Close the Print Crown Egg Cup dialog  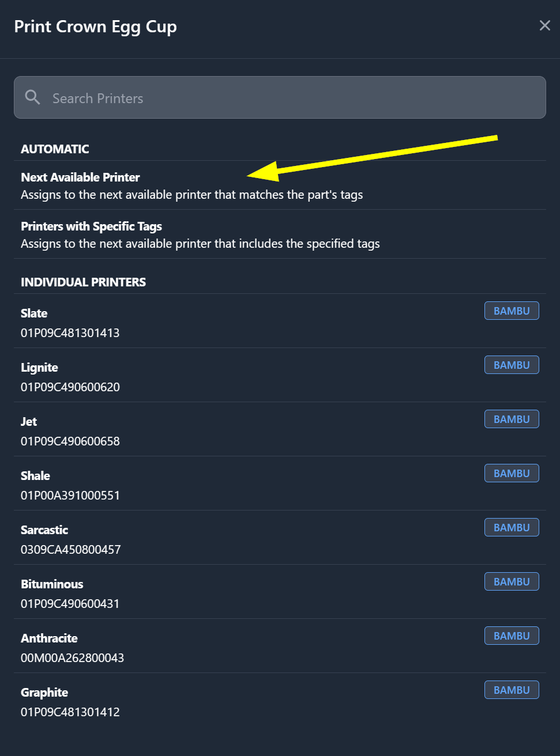(544, 25)
